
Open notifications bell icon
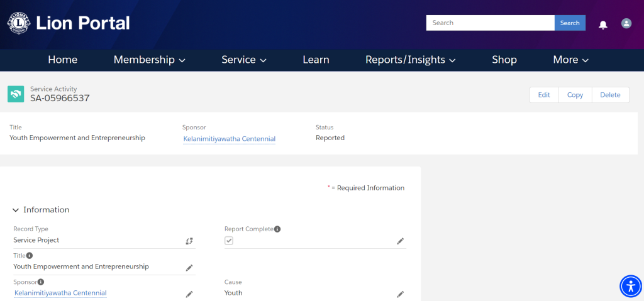(603, 25)
